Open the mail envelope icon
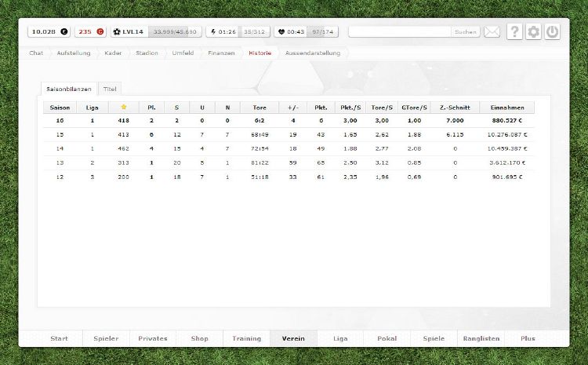The image size is (588, 365). [x=492, y=32]
